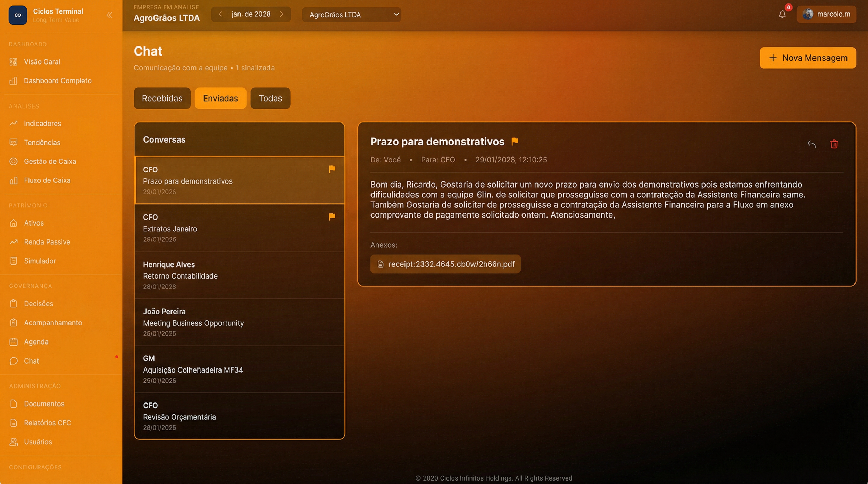The width and height of the screenshot is (868, 484).
Task: Open Gestão de Caixa in sidebar
Action: pos(50,161)
